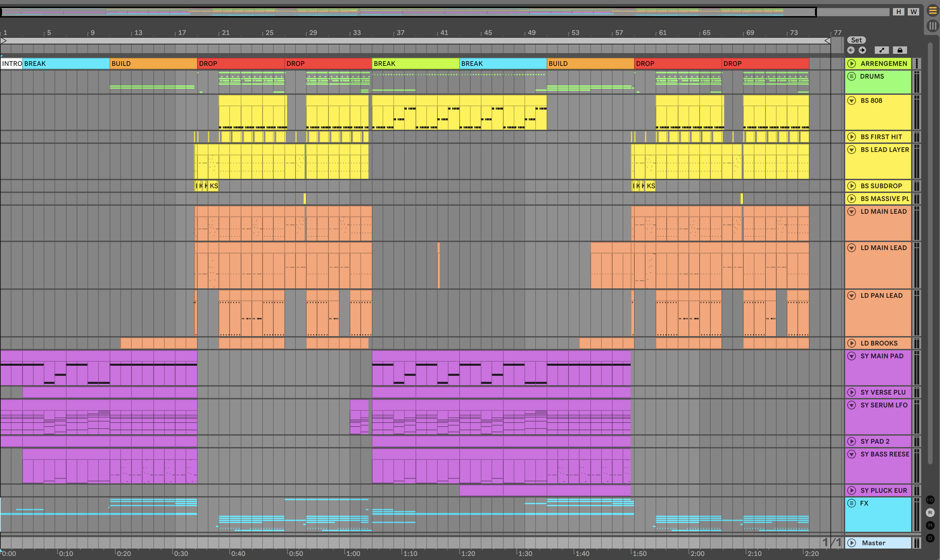This screenshot has width=940, height=560.
Task: Click the lock envelopes icon
Action: pyautogui.click(x=900, y=50)
